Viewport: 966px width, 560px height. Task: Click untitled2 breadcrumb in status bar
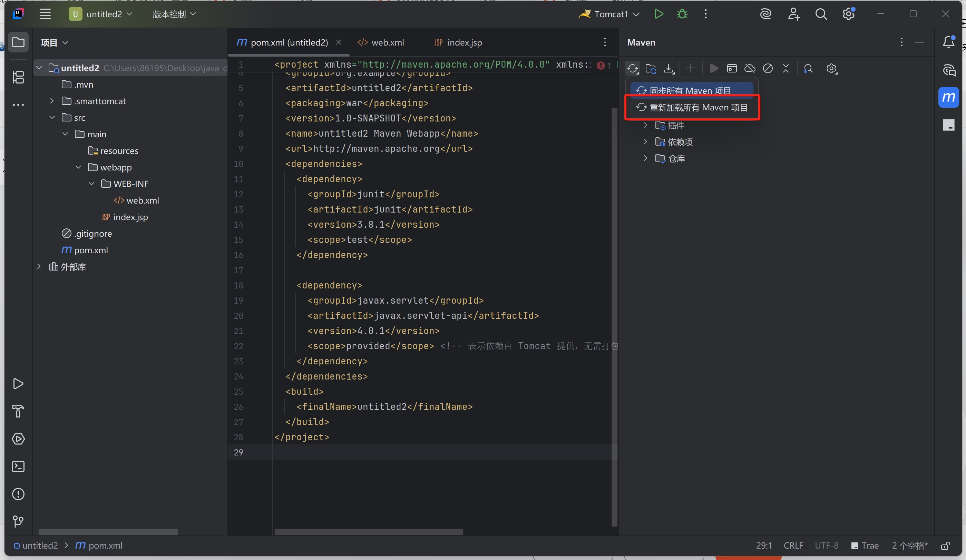(x=36, y=546)
